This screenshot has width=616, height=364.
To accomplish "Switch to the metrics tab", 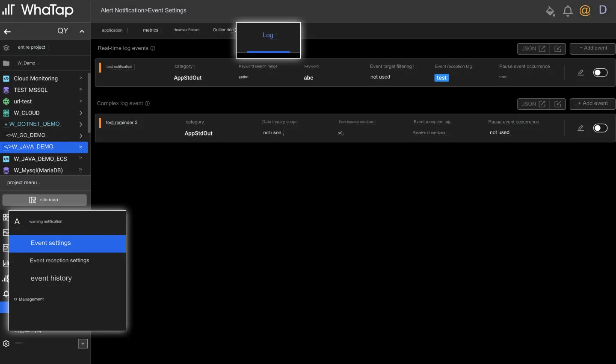I will tap(151, 30).
